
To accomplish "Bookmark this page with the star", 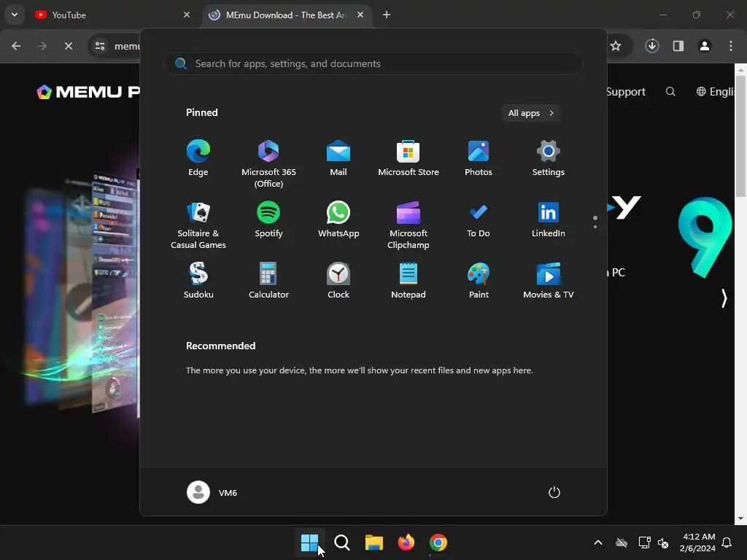I will (x=616, y=46).
